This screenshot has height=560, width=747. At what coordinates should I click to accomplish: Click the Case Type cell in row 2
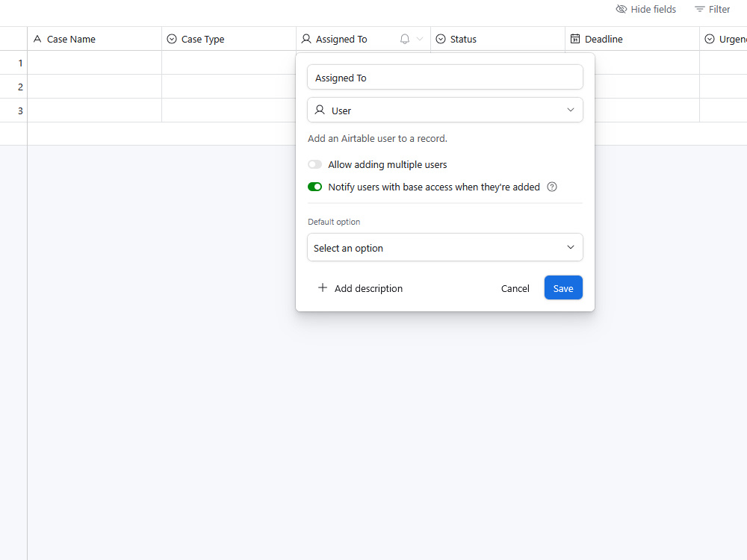tap(229, 86)
